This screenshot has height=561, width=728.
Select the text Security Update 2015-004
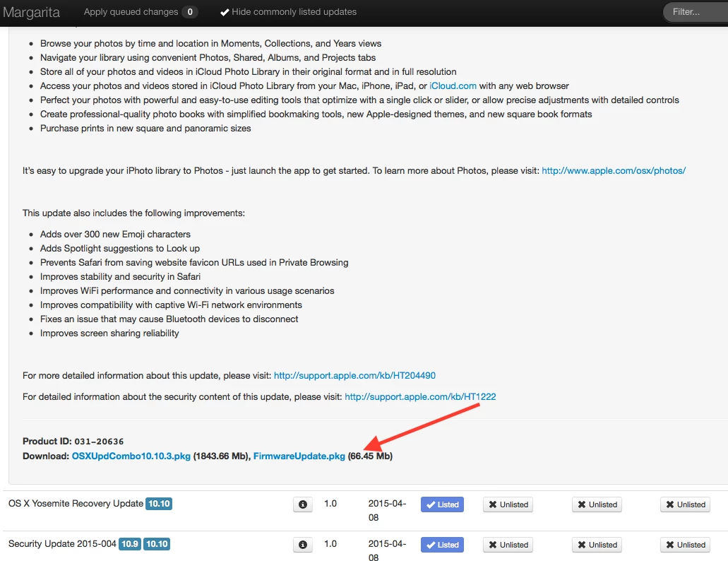pos(62,544)
